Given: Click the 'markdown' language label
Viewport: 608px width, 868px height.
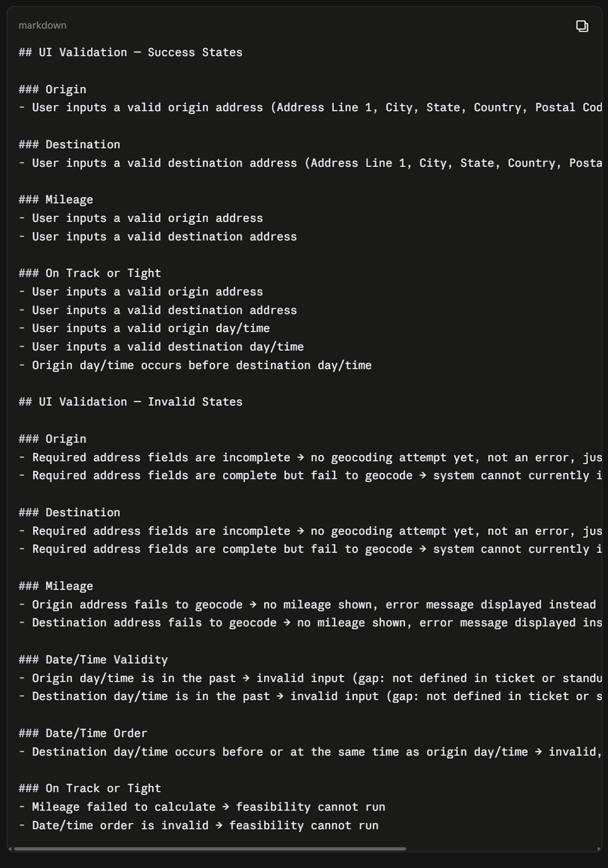Looking at the screenshot, I should pyautogui.click(x=42, y=26).
